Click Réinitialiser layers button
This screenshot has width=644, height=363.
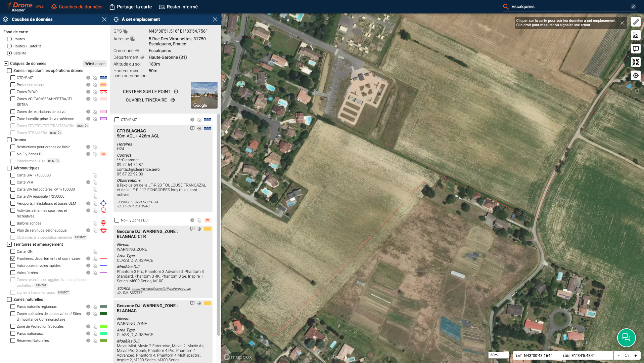coord(94,64)
